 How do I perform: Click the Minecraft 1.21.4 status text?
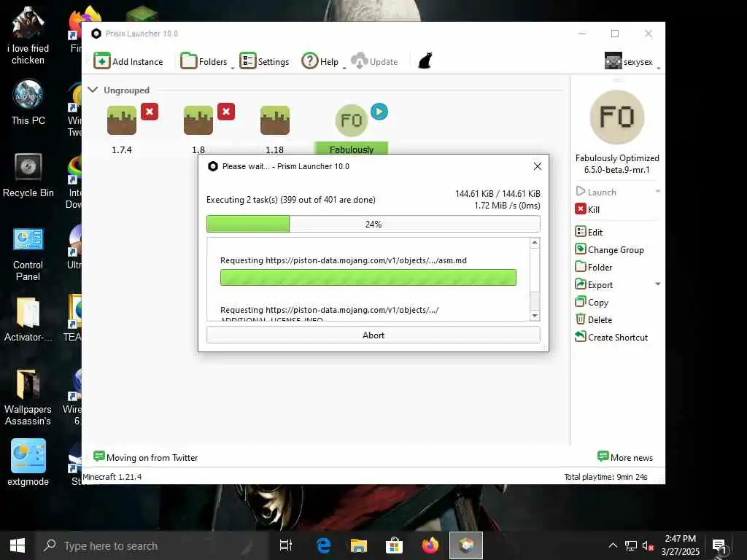click(x=112, y=477)
